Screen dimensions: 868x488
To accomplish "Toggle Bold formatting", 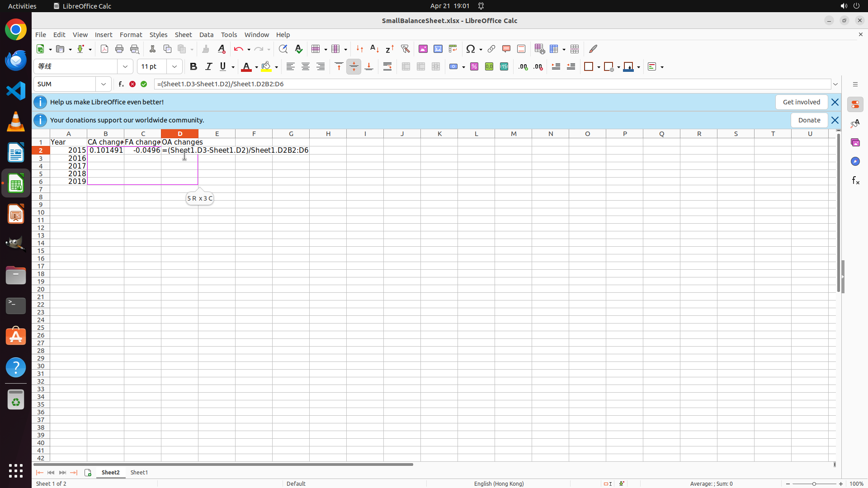I will pos(193,67).
